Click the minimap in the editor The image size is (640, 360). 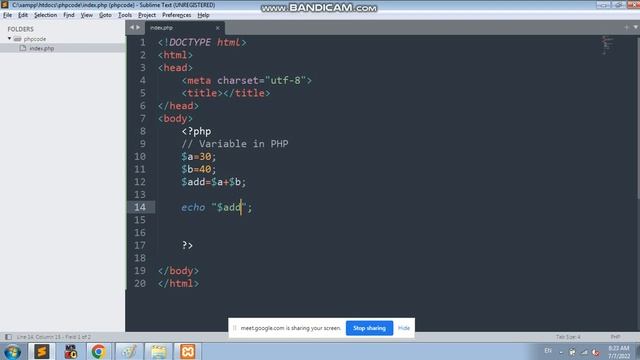coord(607,45)
